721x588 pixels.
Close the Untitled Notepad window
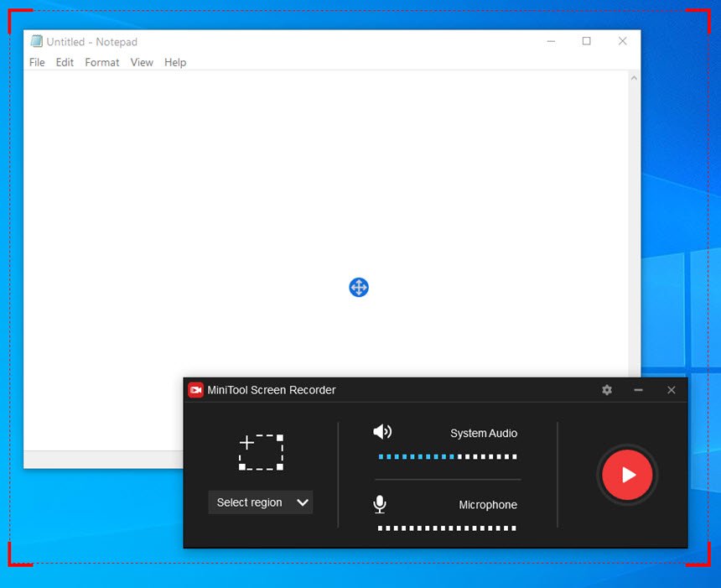pos(623,41)
